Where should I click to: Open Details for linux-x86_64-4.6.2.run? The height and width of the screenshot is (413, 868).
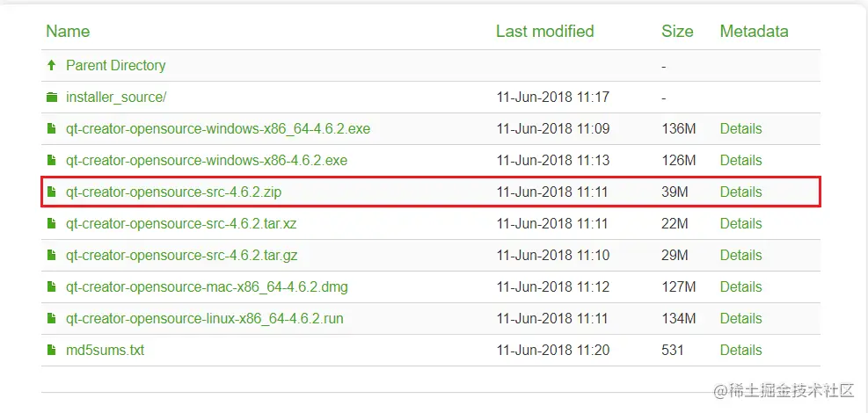click(740, 318)
